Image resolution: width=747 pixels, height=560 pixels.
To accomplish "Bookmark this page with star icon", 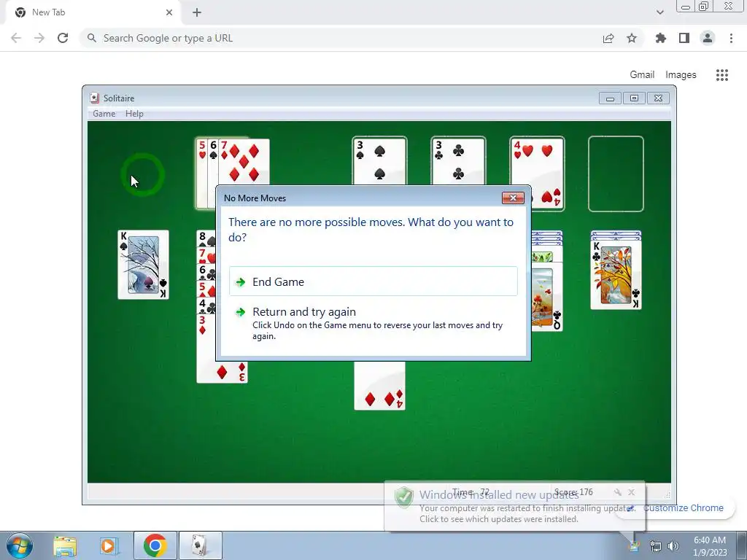I will click(x=632, y=38).
